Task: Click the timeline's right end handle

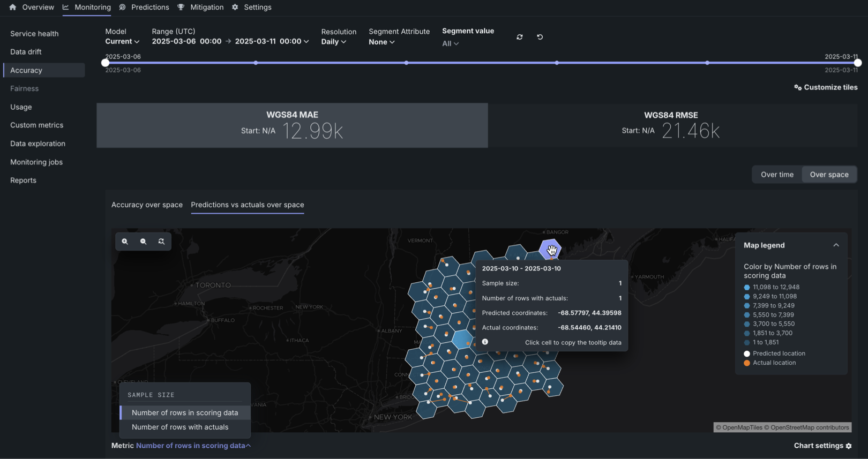Action: click(857, 63)
